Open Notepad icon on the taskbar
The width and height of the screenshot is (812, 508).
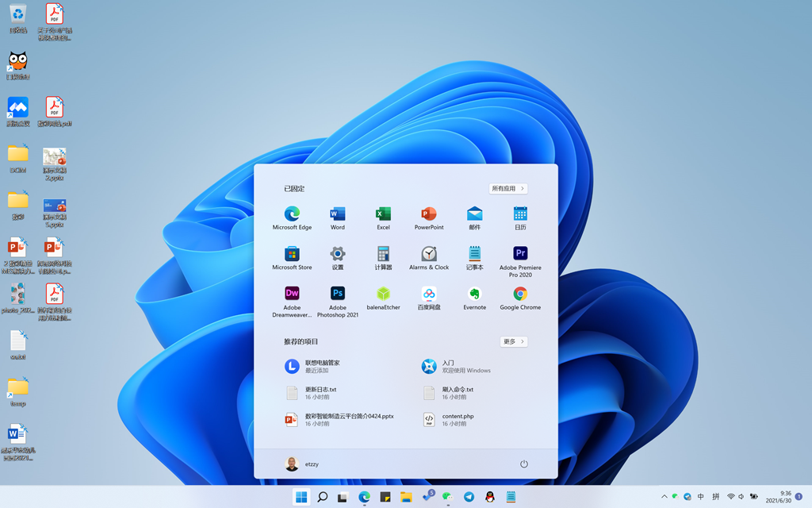click(x=511, y=497)
